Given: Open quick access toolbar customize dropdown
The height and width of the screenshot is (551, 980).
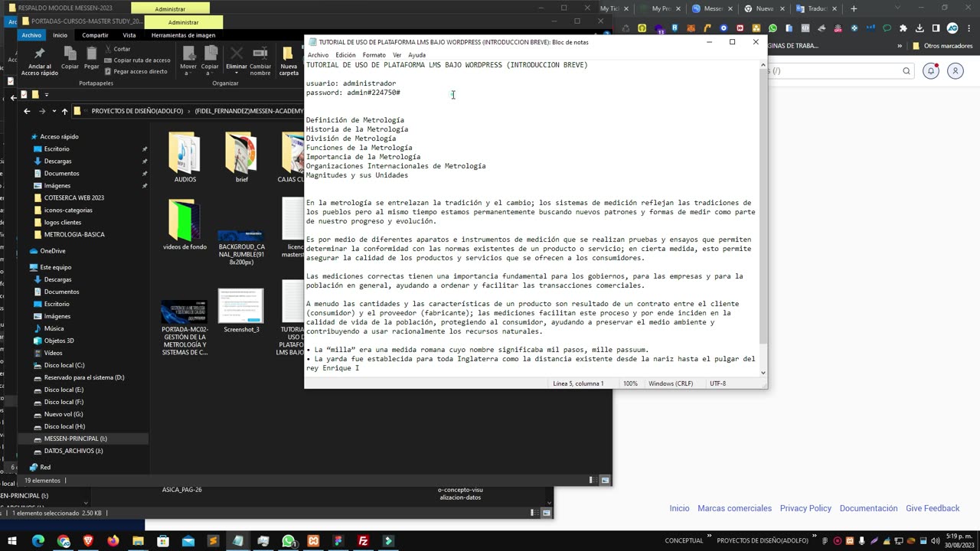Looking at the screenshot, I should pyautogui.click(x=46, y=95).
